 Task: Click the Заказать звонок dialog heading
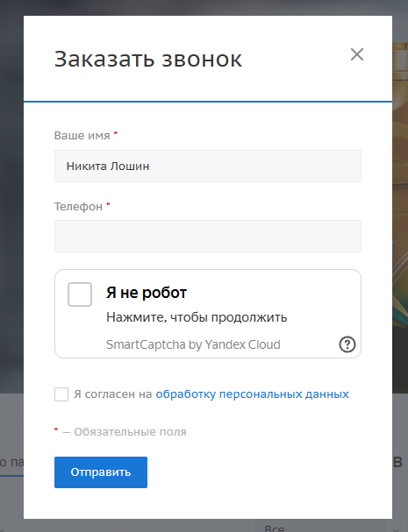point(147,59)
